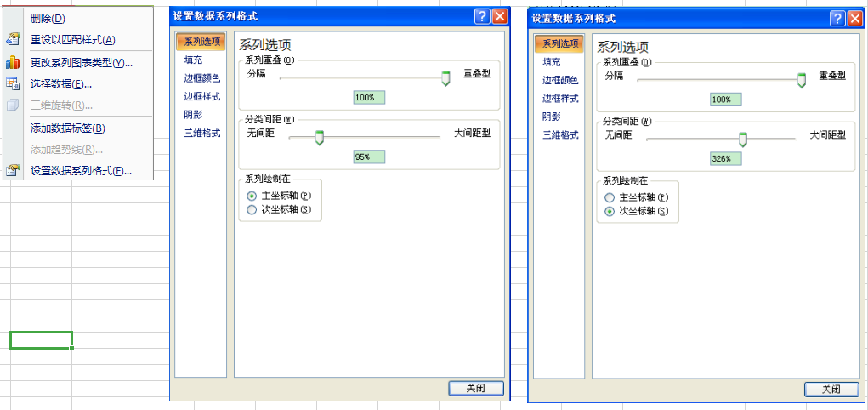Click the 100% overlap field in right dialog

click(726, 100)
